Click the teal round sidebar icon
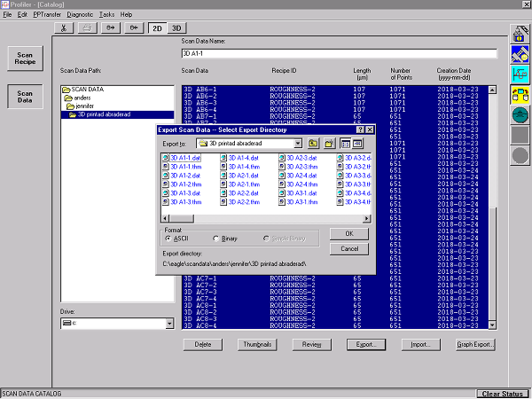The width and height of the screenshot is (532, 399). click(x=520, y=114)
